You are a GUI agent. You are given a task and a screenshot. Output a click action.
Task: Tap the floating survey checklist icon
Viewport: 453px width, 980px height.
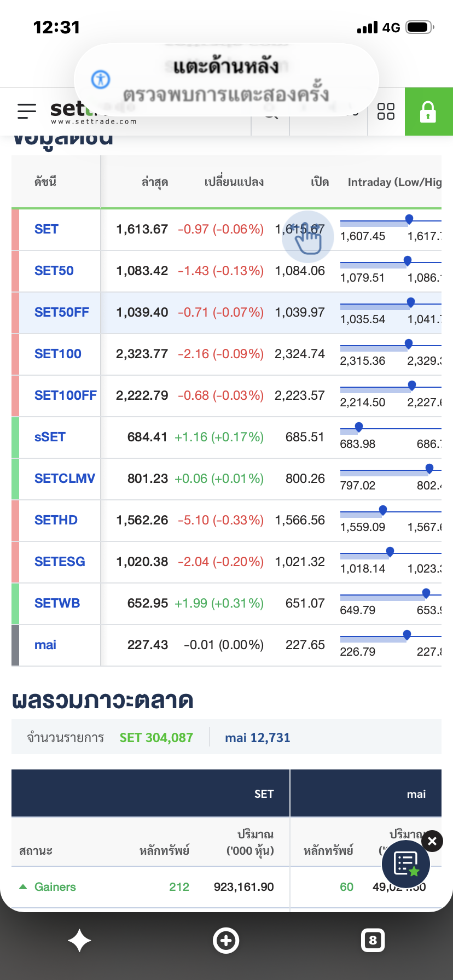pyautogui.click(x=406, y=864)
